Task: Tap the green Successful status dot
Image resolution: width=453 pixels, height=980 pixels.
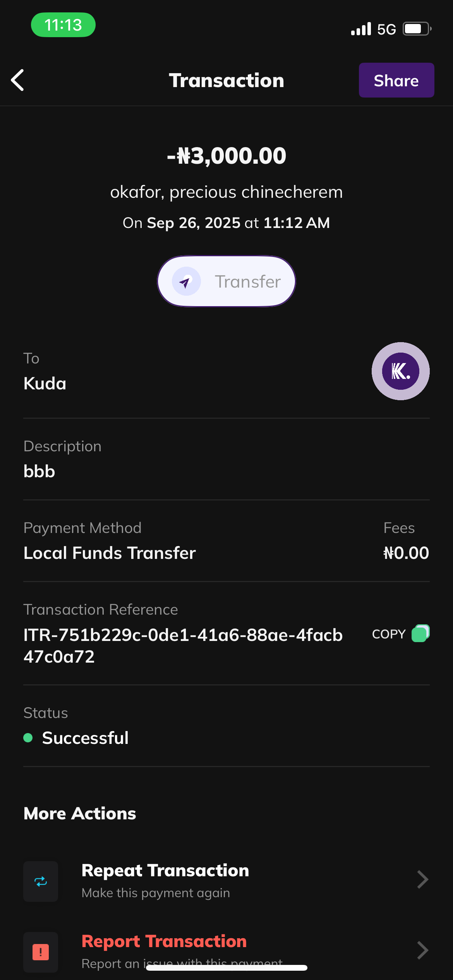Action: tap(28, 738)
